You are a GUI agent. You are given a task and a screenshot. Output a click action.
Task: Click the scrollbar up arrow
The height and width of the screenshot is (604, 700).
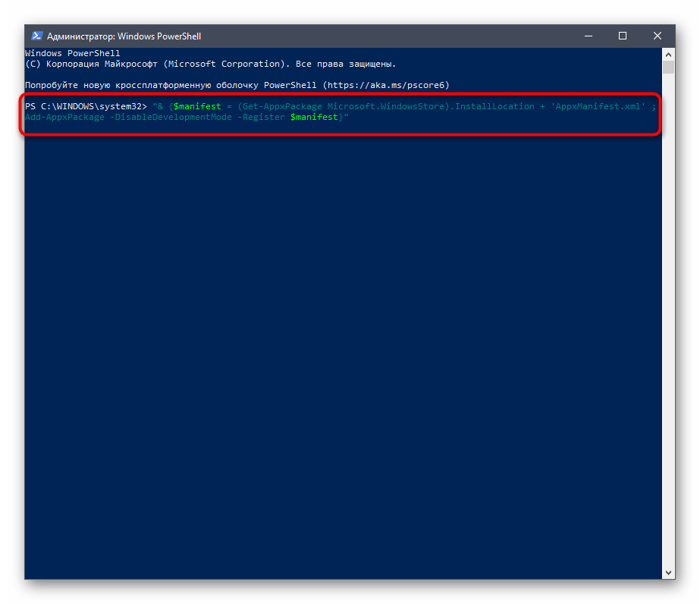668,54
